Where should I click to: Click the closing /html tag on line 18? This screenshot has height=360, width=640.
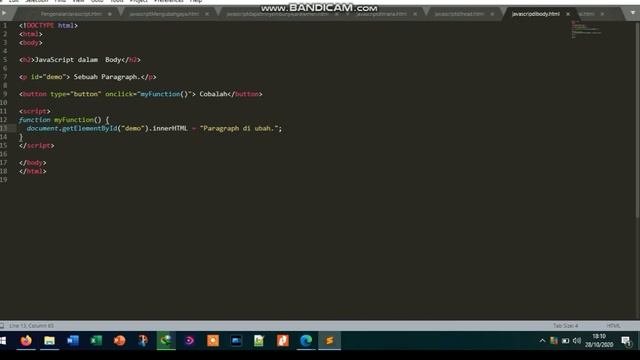pyautogui.click(x=32, y=171)
